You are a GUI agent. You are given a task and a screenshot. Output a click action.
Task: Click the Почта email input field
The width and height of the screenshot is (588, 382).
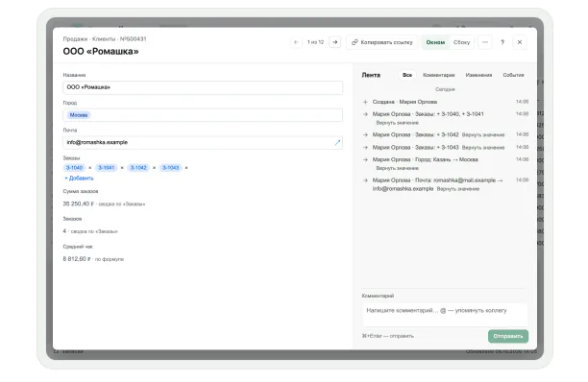203,142
